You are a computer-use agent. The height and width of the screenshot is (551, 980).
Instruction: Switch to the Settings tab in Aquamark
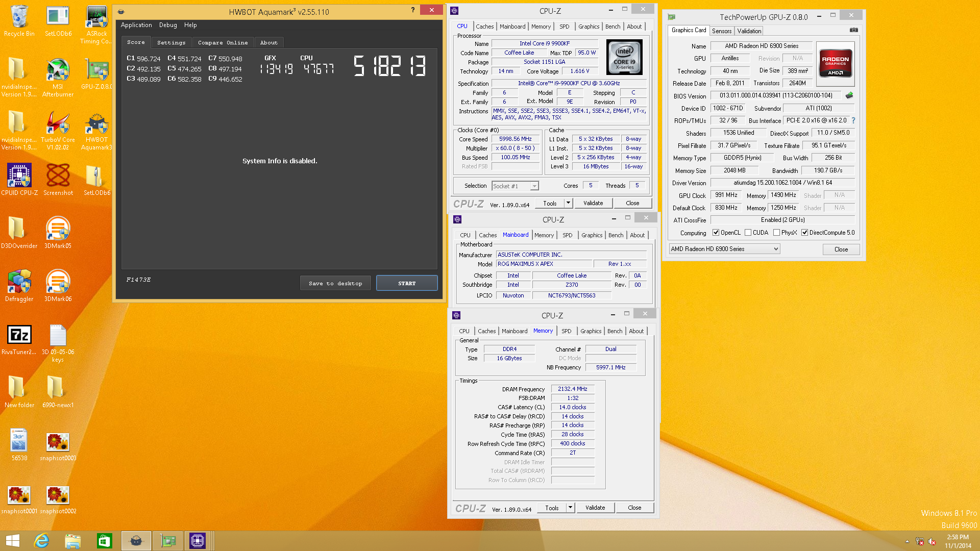(x=171, y=42)
